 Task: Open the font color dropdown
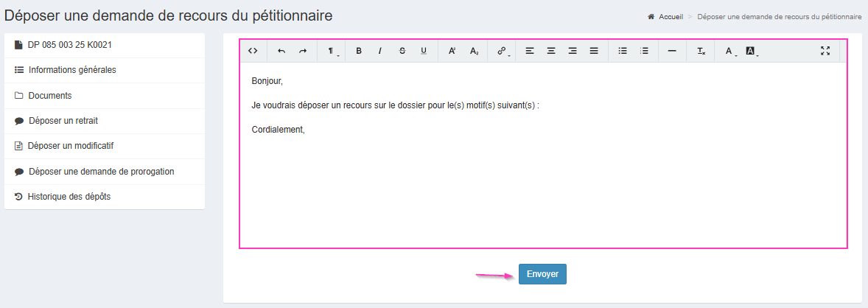click(x=729, y=51)
